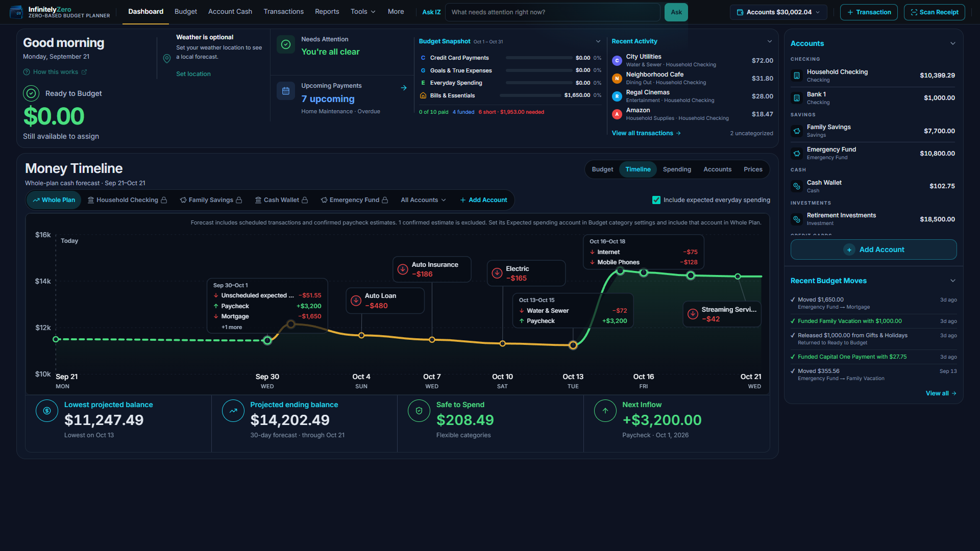The width and height of the screenshot is (980, 551).
Task: Open the Transactions menu item
Action: point(283,12)
